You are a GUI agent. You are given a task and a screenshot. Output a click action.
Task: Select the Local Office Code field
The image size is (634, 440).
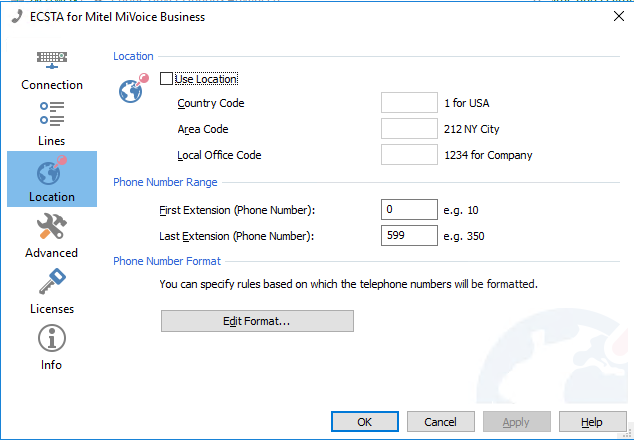pyautogui.click(x=409, y=155)
